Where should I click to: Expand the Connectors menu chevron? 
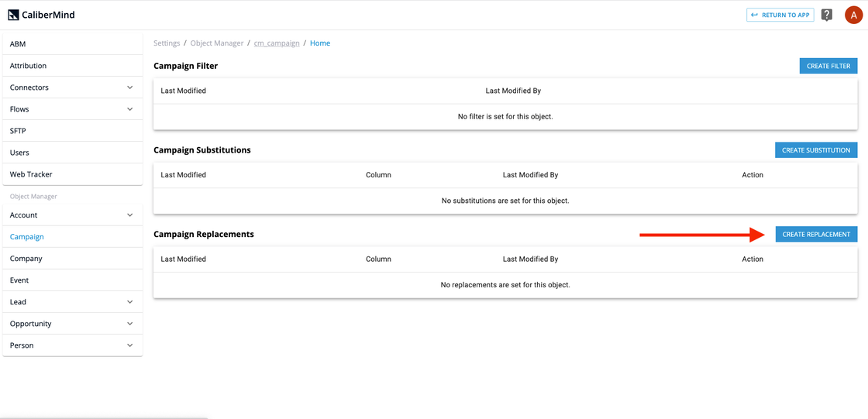click(130, 88)
